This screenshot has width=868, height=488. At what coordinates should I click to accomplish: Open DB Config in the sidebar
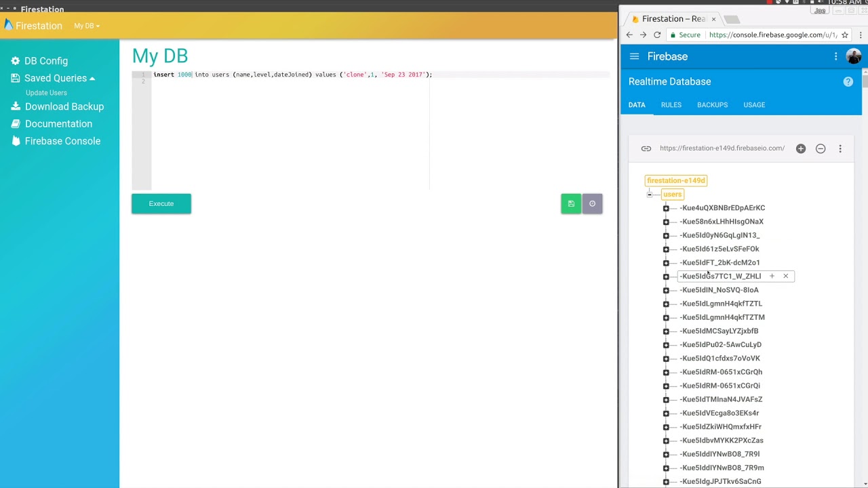point(46,61)
